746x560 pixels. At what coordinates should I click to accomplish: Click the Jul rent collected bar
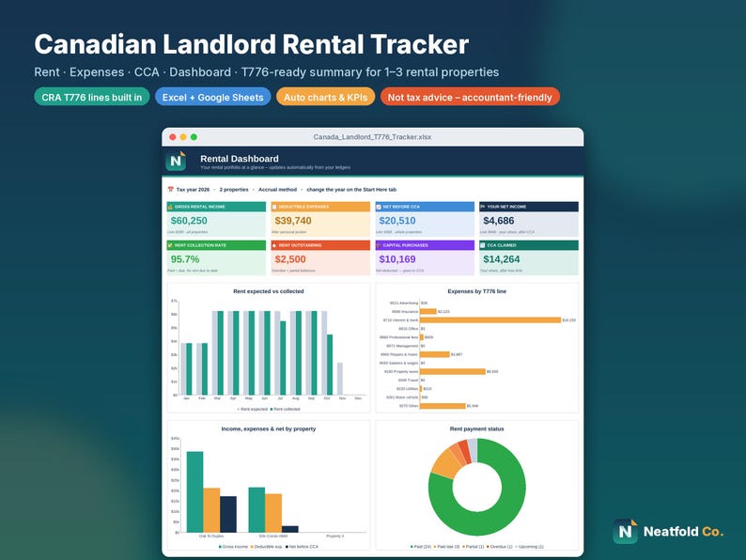283,358
